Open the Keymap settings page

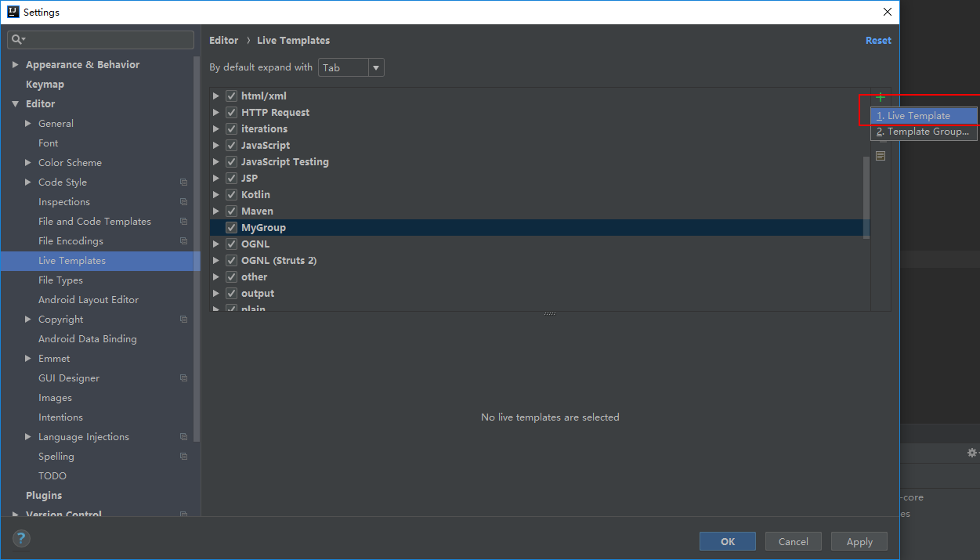click(x=45, y=84)
